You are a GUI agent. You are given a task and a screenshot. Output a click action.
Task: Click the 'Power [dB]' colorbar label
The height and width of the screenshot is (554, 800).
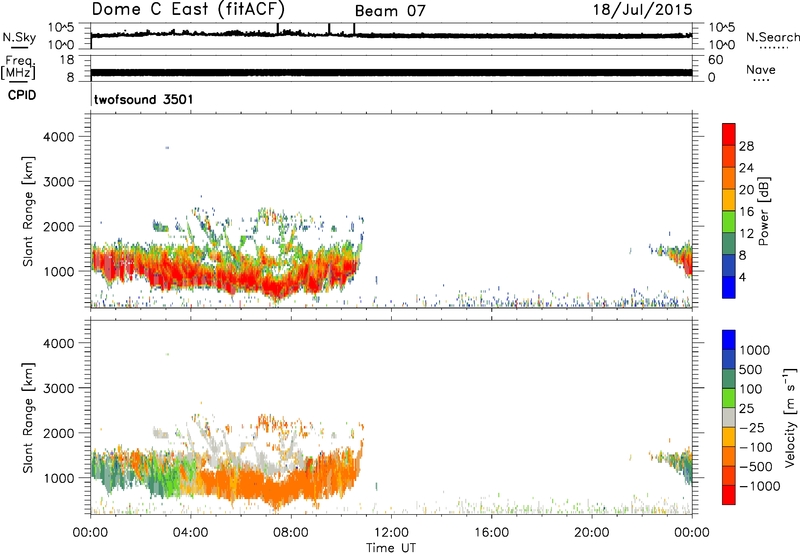point(763,211)
